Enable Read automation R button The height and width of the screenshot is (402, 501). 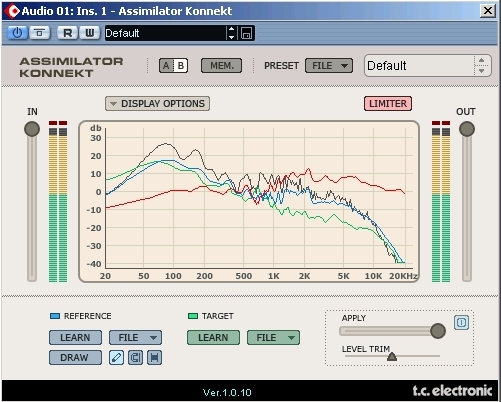[67, 33]
